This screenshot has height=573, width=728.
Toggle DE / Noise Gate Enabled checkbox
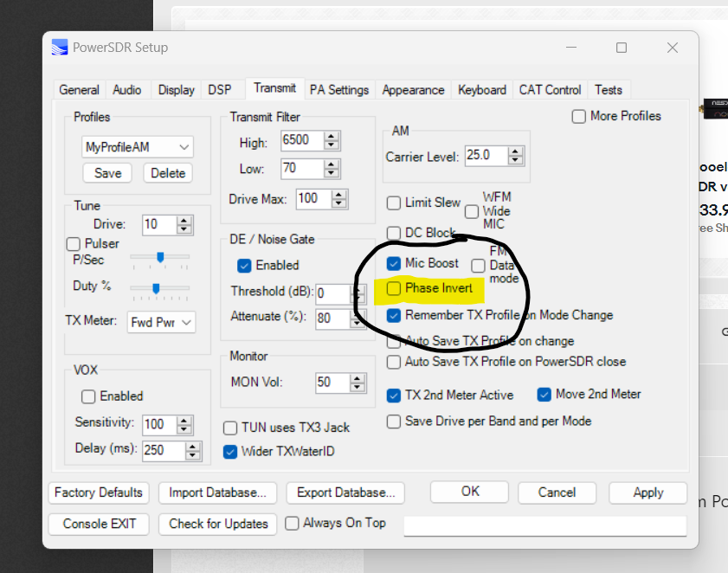[244, 265]
